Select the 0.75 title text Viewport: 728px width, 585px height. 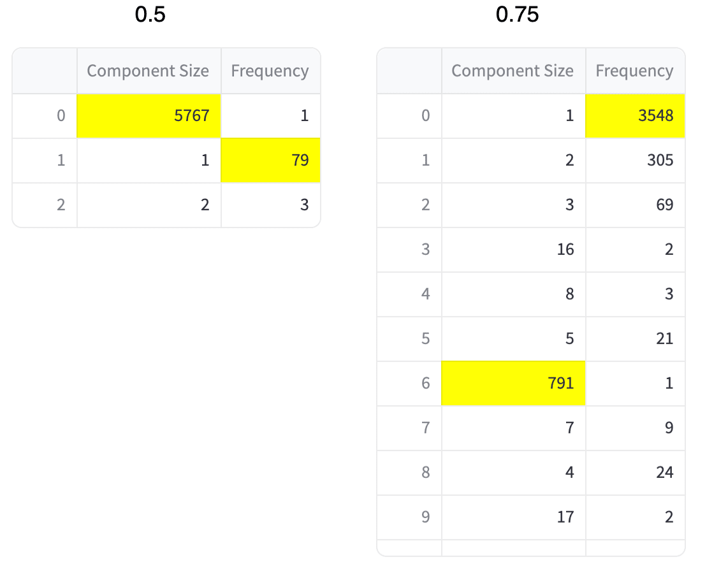click(517, 15)
